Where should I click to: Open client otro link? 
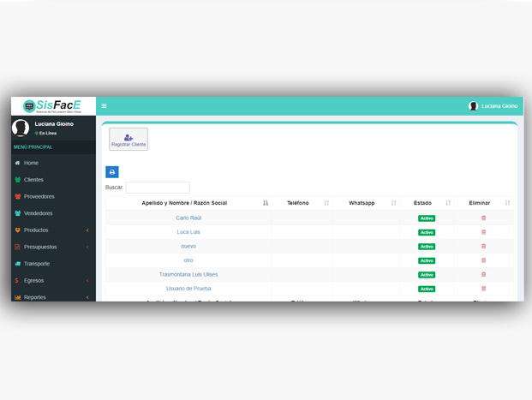(188, 260)
